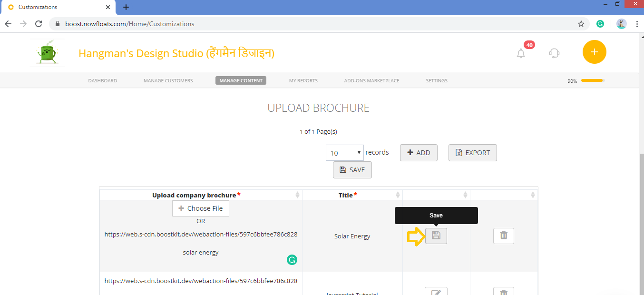Click the EXPORT button

pyautogui.click(x=473, y=153)
